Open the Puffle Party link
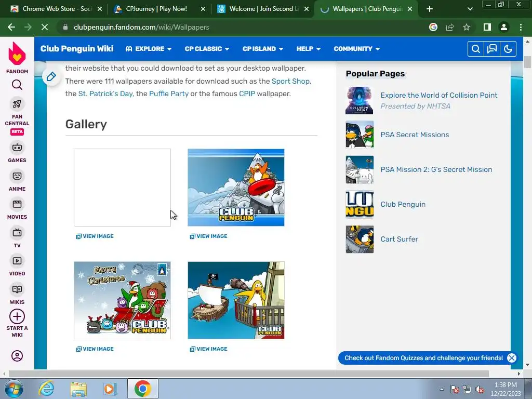Screen dimensions: 532x399 [169, 94]
